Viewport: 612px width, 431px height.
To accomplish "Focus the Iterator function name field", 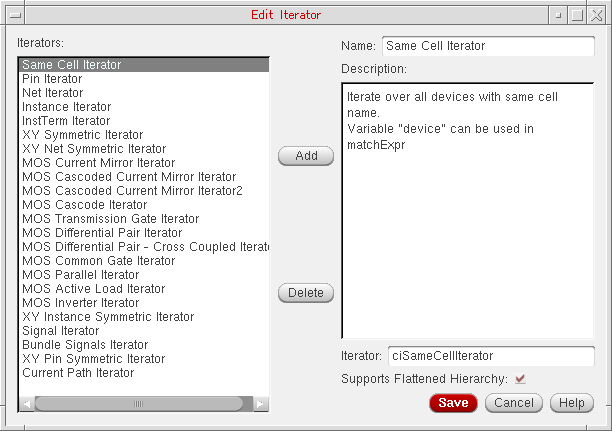I will 491,356.
